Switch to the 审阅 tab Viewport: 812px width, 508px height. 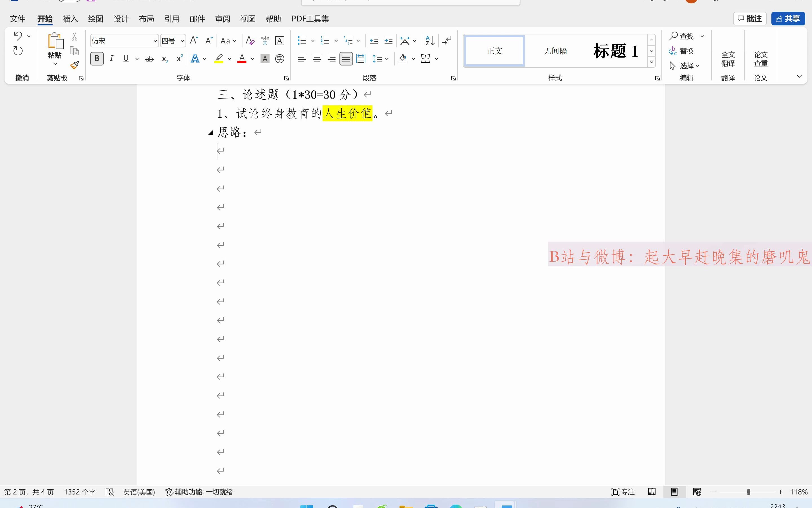[x=222, y=19]
